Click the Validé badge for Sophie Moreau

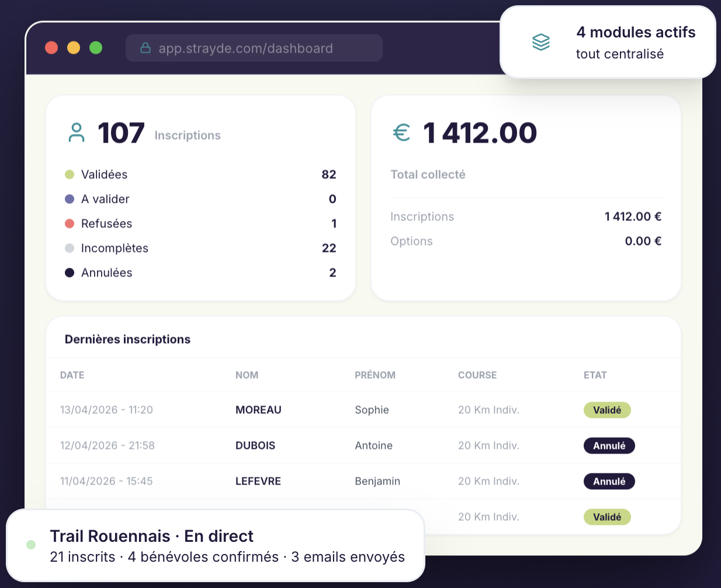607,410
